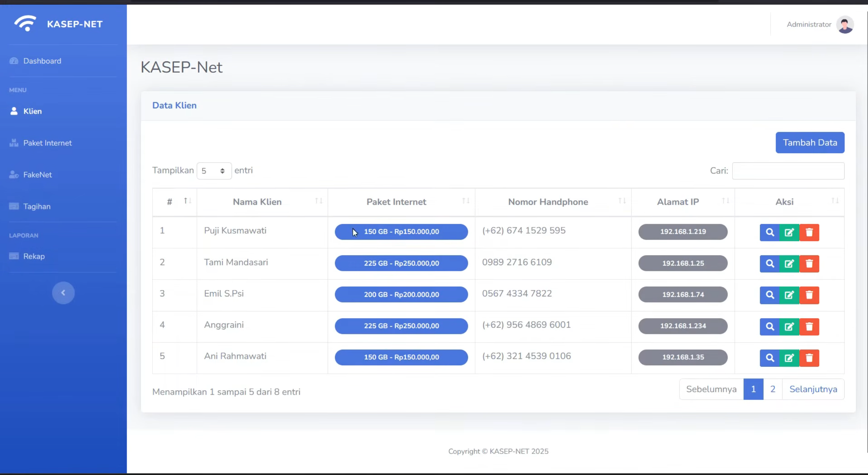Delete the Ani Rahmawati record

coord(809,358)
